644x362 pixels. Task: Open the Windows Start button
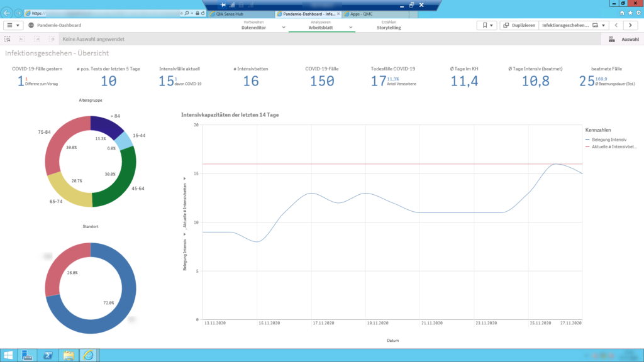point(8,356)
